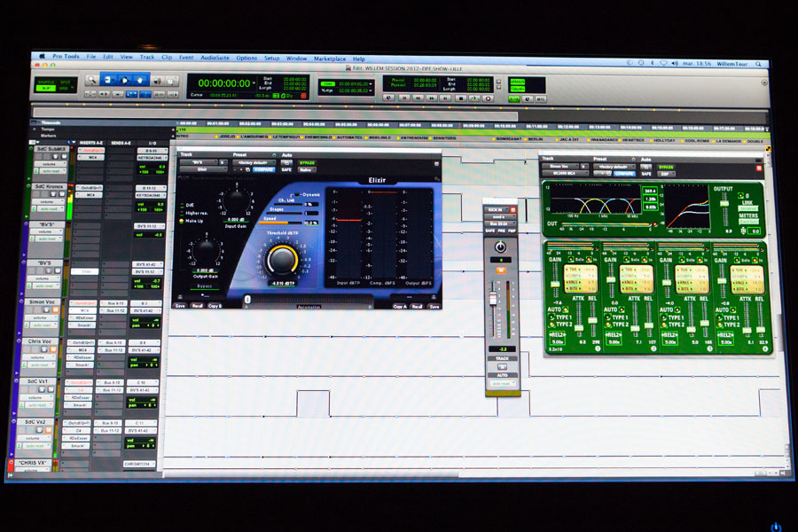Click the MC2000 OUTPUT fader
Viewport: 798px width, 532px height.
724,204
